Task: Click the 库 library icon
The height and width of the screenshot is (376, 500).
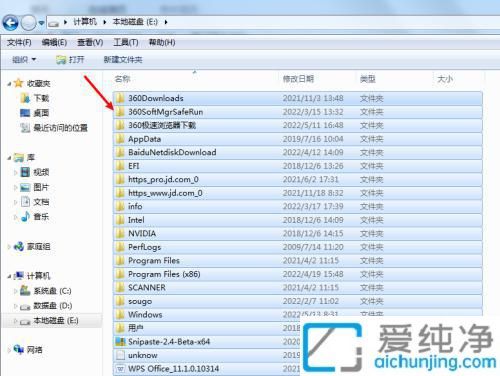Action: point(19,157)
